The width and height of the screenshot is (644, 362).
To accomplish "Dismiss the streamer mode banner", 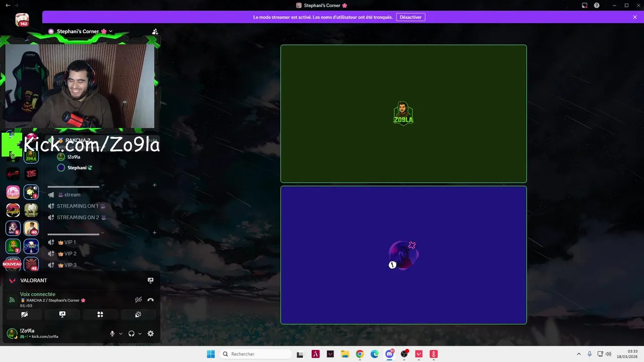I will (x=635, y=17).
